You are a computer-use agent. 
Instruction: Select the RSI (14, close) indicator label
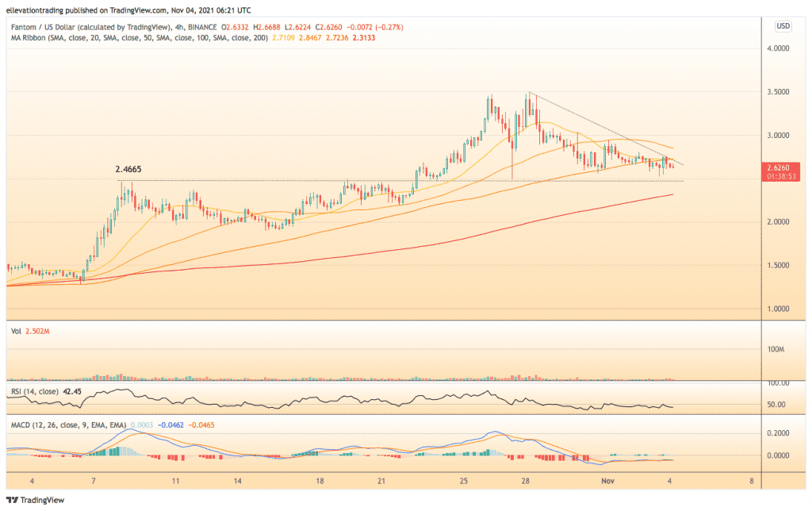(x=35, y=392)
